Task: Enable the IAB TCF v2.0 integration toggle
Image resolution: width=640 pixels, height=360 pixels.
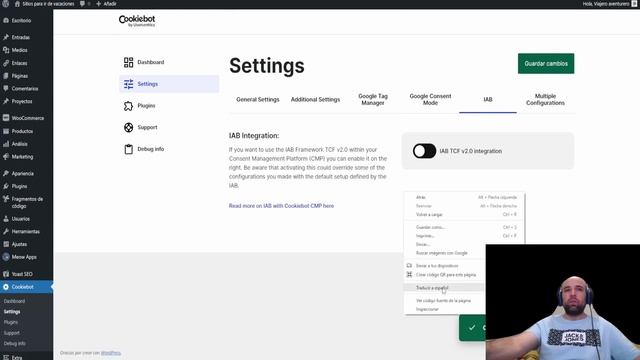Action: (424, 151)
